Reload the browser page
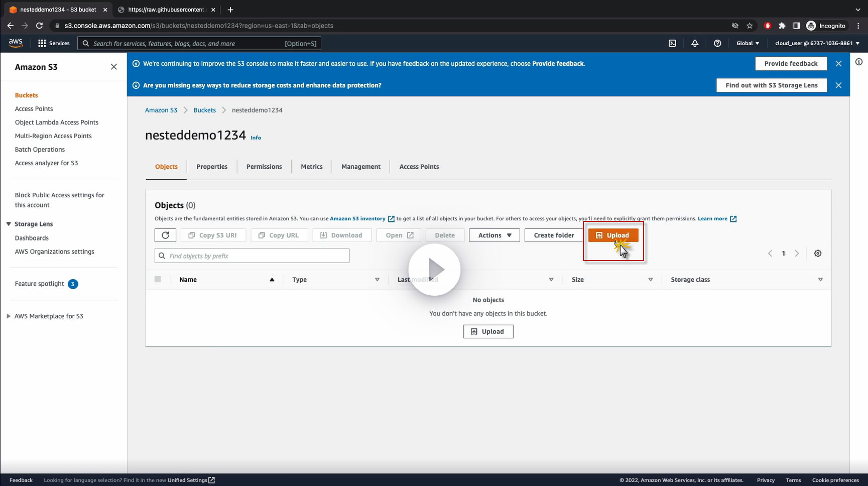This screenshot has height=486, width=868. point(39,26)
